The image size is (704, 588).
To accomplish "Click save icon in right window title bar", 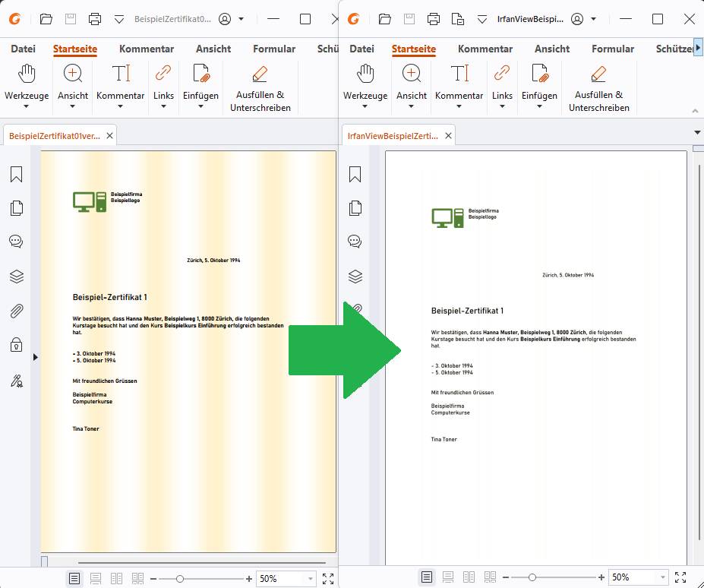I will 409,19.
